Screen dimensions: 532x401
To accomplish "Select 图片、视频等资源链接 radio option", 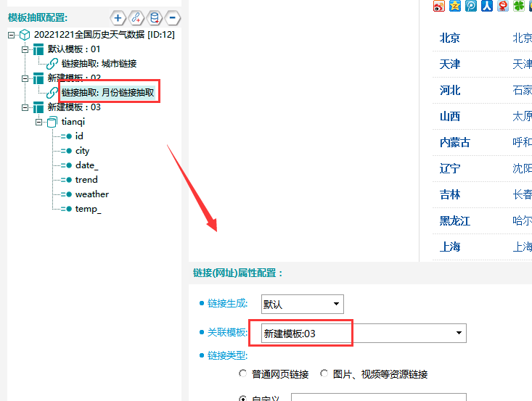I will 324,374.
